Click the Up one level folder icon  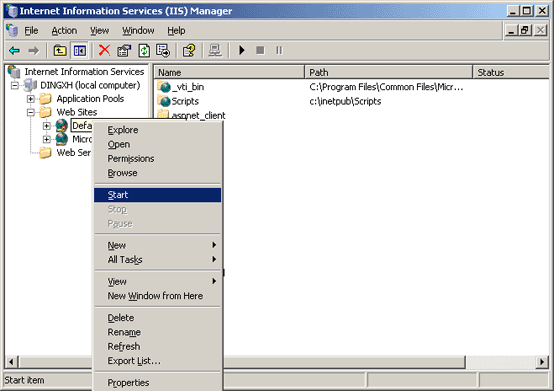click(60, 51)
